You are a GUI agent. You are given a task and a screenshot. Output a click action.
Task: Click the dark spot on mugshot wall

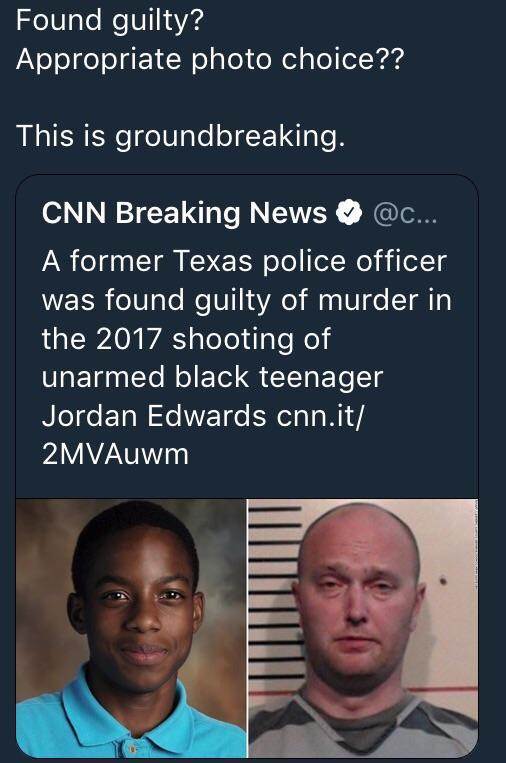point(443,581)
